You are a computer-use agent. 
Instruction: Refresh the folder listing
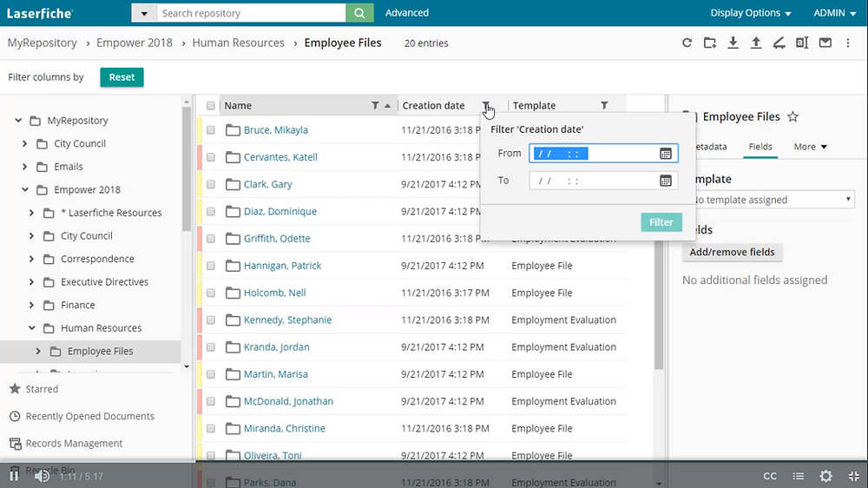(x=687, y=43)
